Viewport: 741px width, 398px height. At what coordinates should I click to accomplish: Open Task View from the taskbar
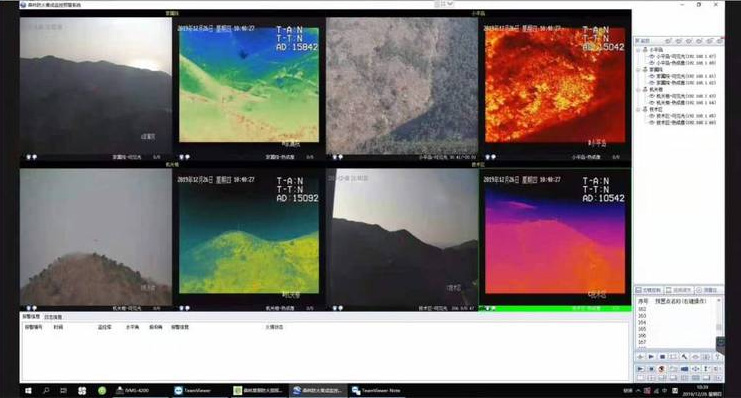(x=63, y=390)
